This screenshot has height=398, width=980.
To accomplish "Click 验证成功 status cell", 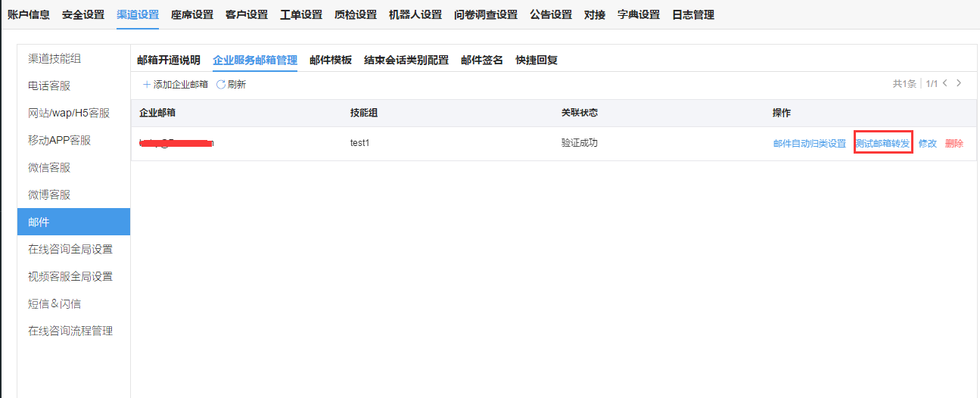I will [580, 143].
